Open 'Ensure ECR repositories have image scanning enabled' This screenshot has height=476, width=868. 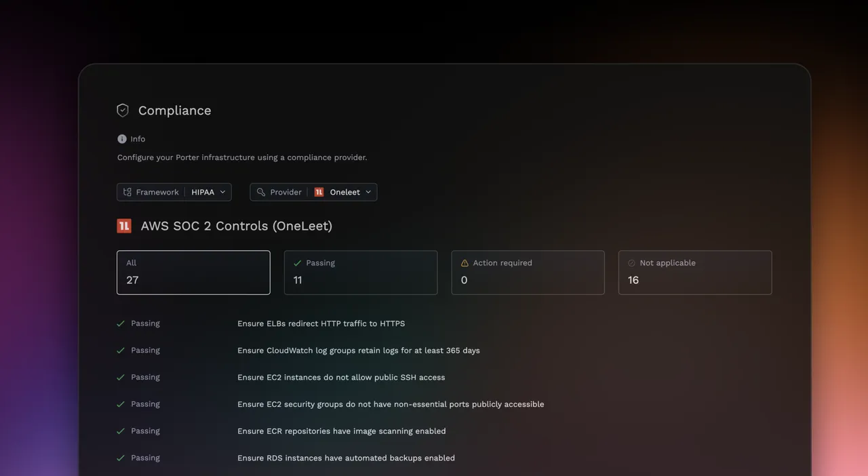[342, 431]
